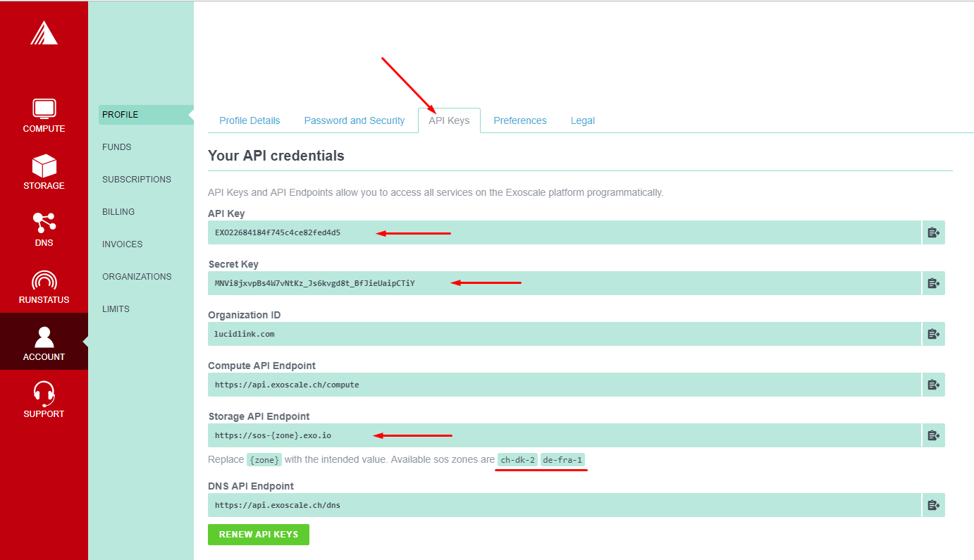This screenshot has height=560, width=974.
Task: Go to Organizations in the account menu
Action: [137, 277]
